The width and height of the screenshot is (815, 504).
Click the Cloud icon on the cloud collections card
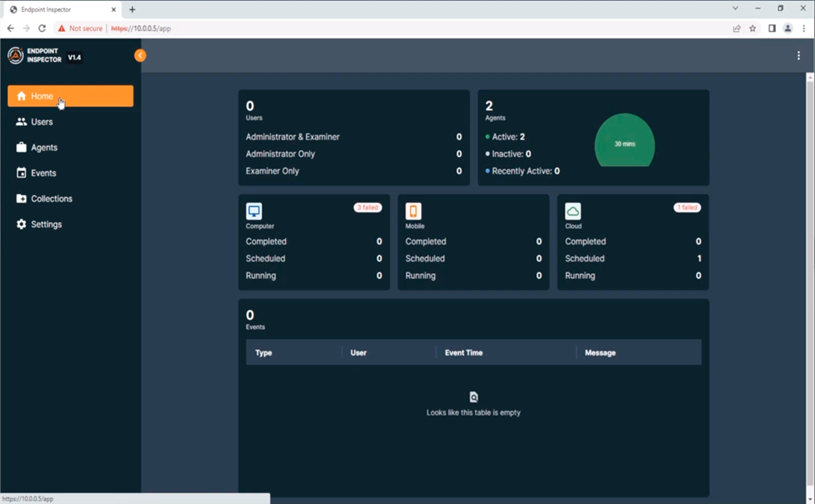tap(573, 211)
